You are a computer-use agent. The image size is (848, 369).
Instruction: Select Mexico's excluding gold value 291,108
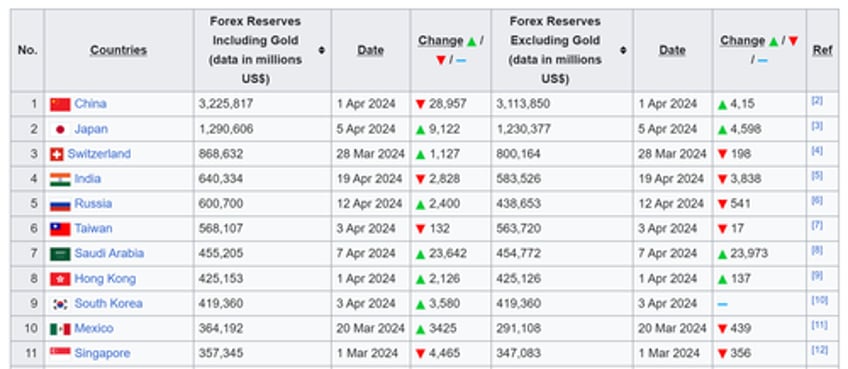518,328
